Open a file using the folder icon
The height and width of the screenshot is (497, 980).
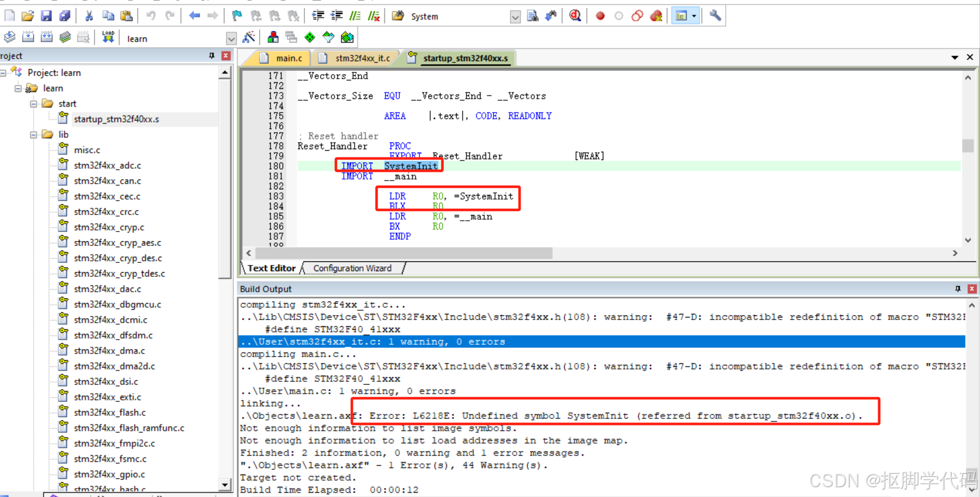click(x=28, y=16)
